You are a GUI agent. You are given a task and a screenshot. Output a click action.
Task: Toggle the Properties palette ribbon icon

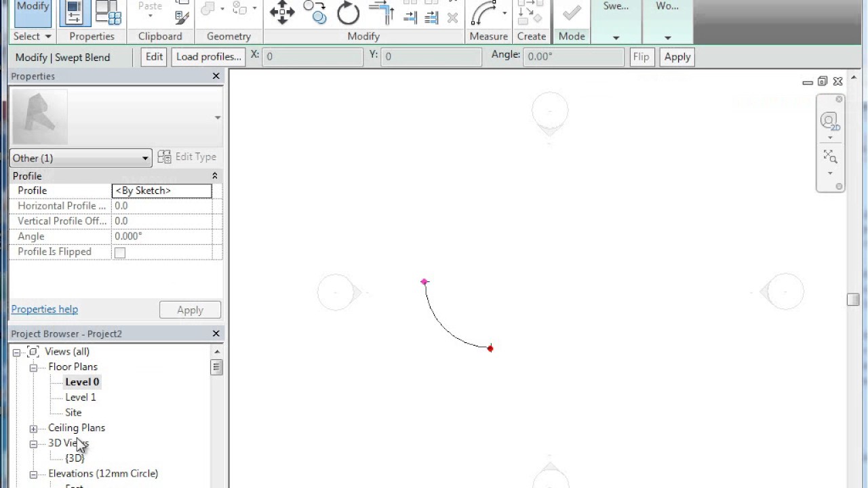tap(75, 12)
